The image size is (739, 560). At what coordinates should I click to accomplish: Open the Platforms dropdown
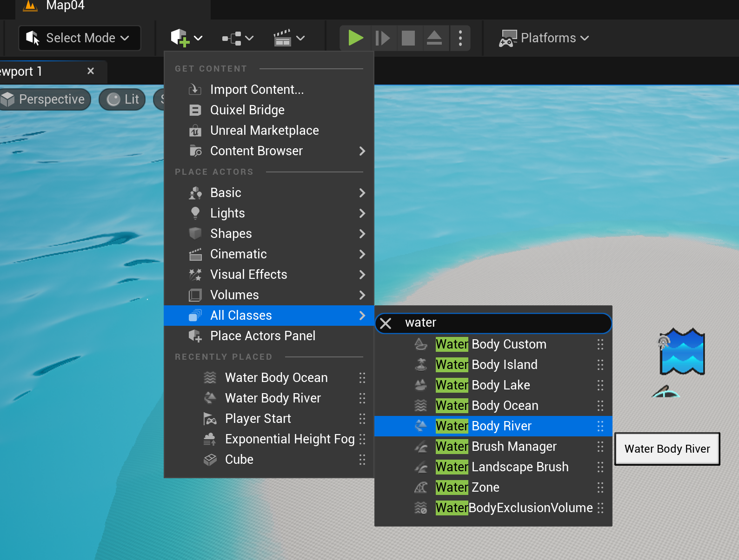[544, 38]
